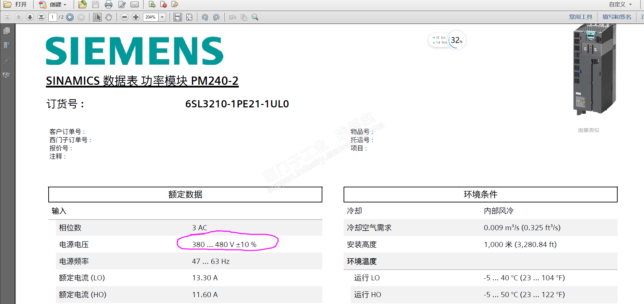
Task: Jump to the last page
Action: click(x=41, y=17)
